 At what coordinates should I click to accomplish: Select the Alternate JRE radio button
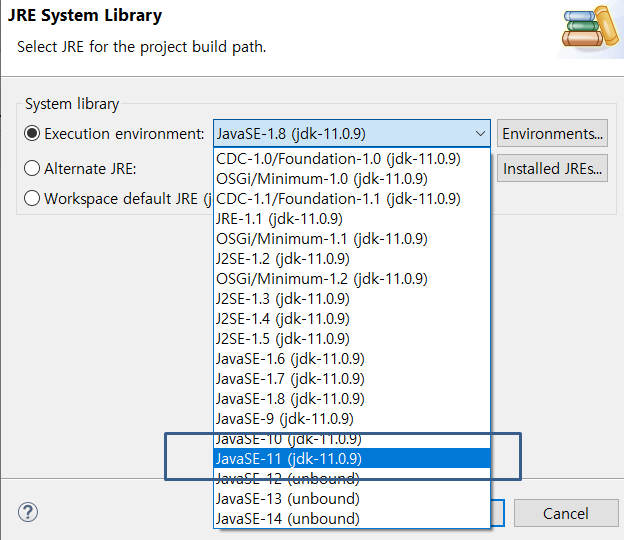click(32, 168)
